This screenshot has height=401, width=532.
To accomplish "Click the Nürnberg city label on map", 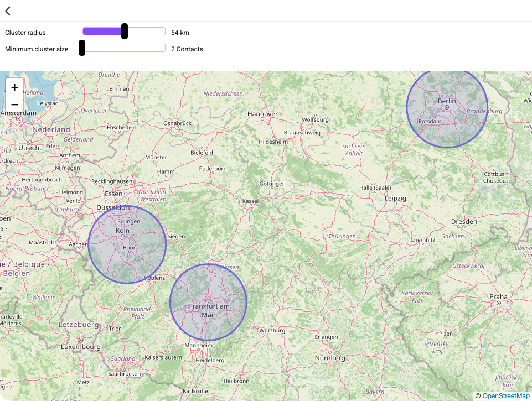I will 330,358.
